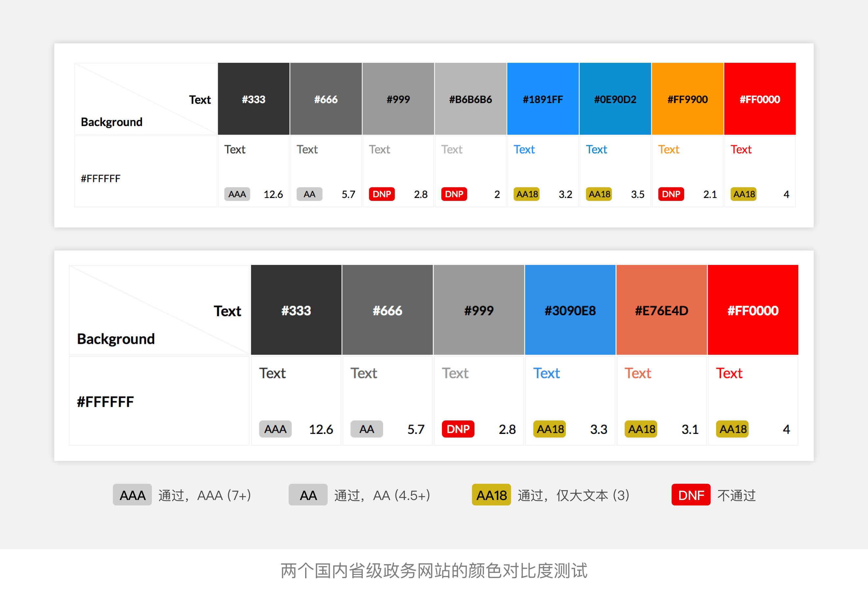
Task: Click the top table's #333 dark swatch
Action: [x=253, y=99]
